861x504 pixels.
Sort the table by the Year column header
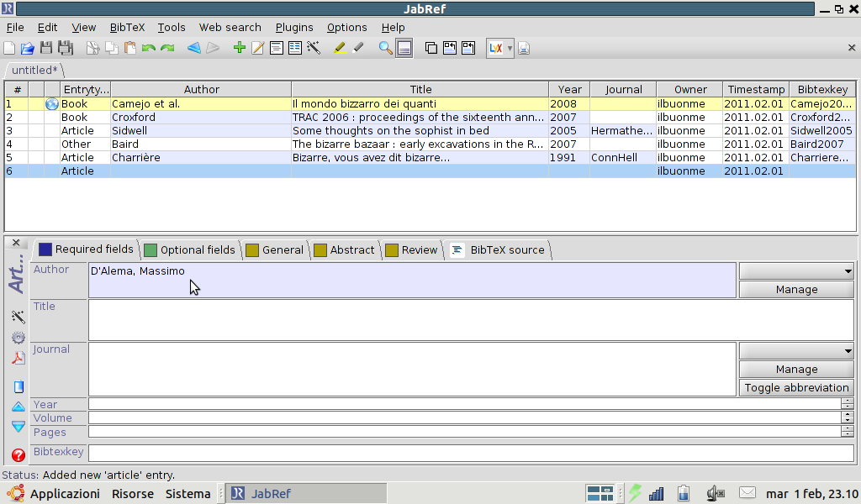click(569, 89)
